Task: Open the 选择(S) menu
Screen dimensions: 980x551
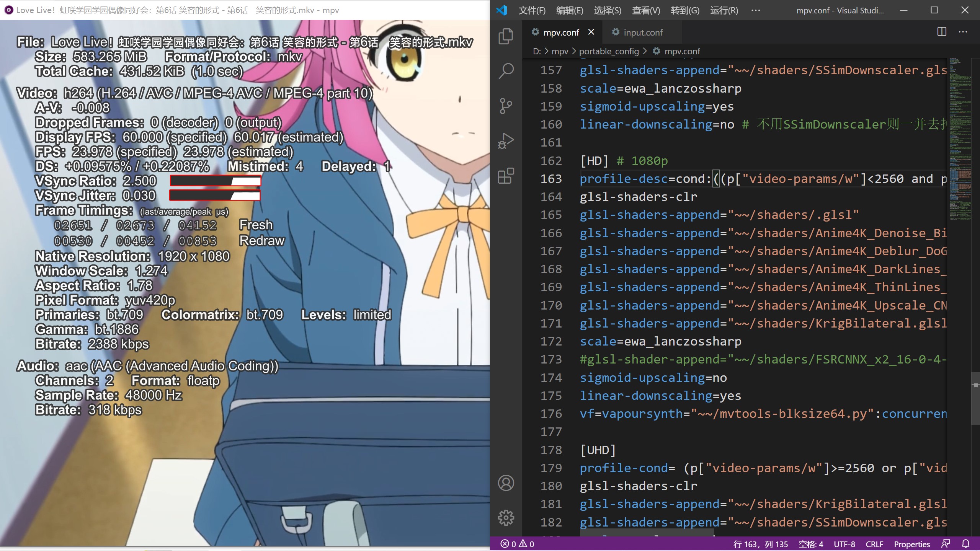Action: coord(608,10)
